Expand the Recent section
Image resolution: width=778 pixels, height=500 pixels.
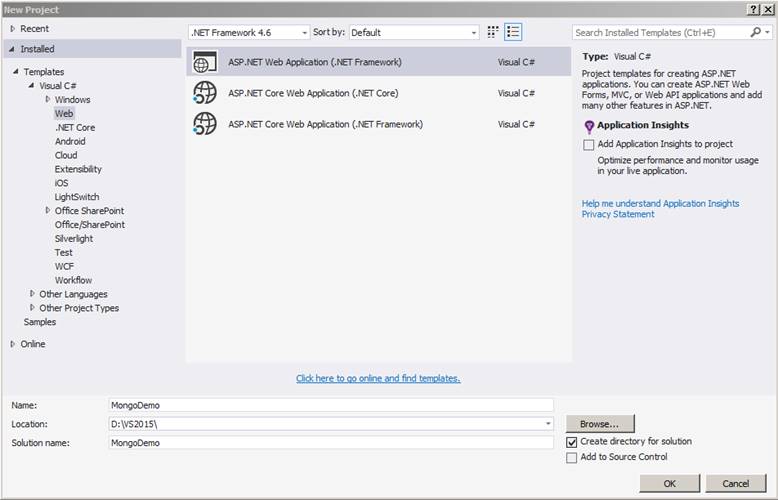tap(13, 29)
